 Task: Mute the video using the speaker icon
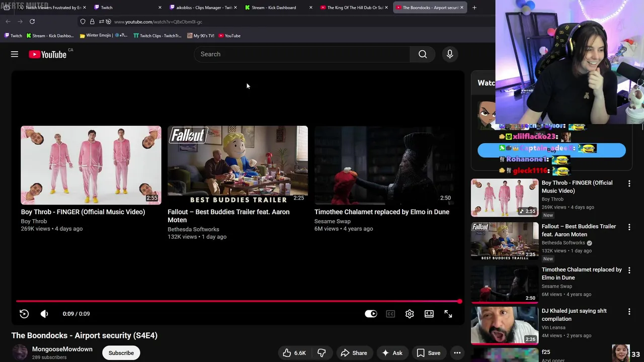point(44,314)
